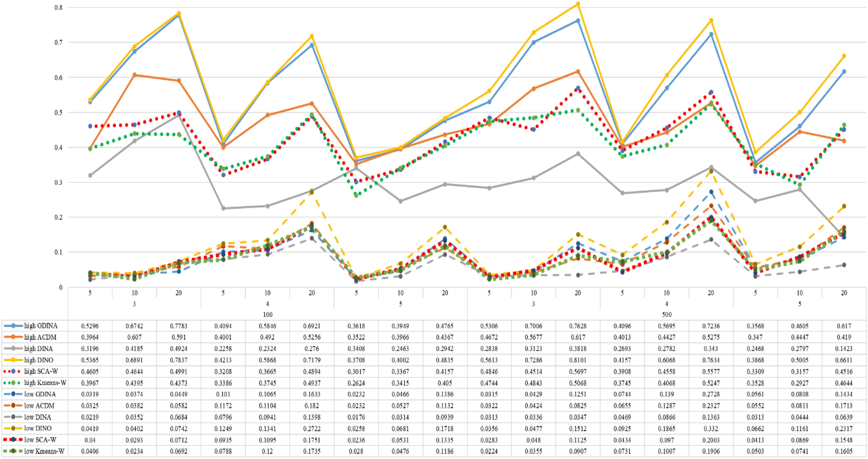This screenshot has height=459, width=868.
Task: Click the cell value 0.3196
Action: click(x=90, y=349)
